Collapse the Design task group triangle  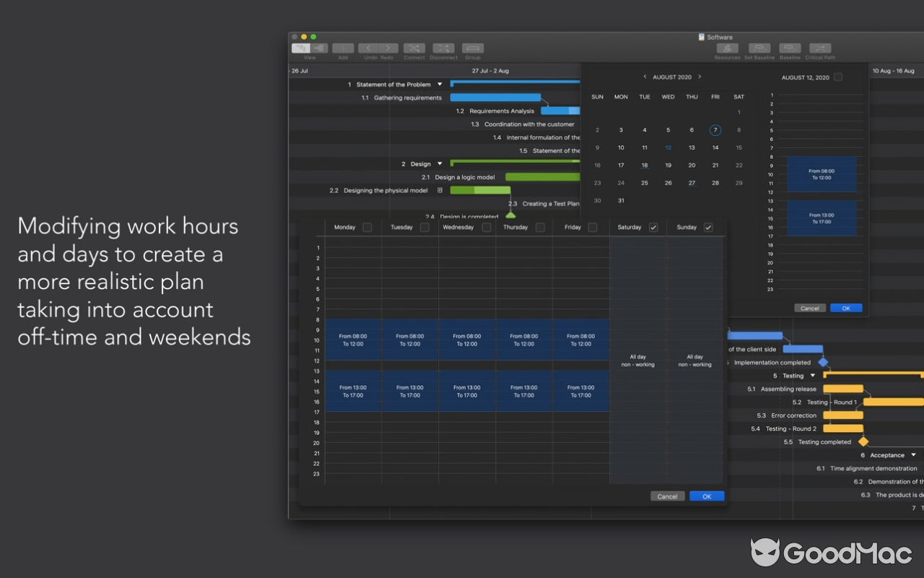(440, 163)
